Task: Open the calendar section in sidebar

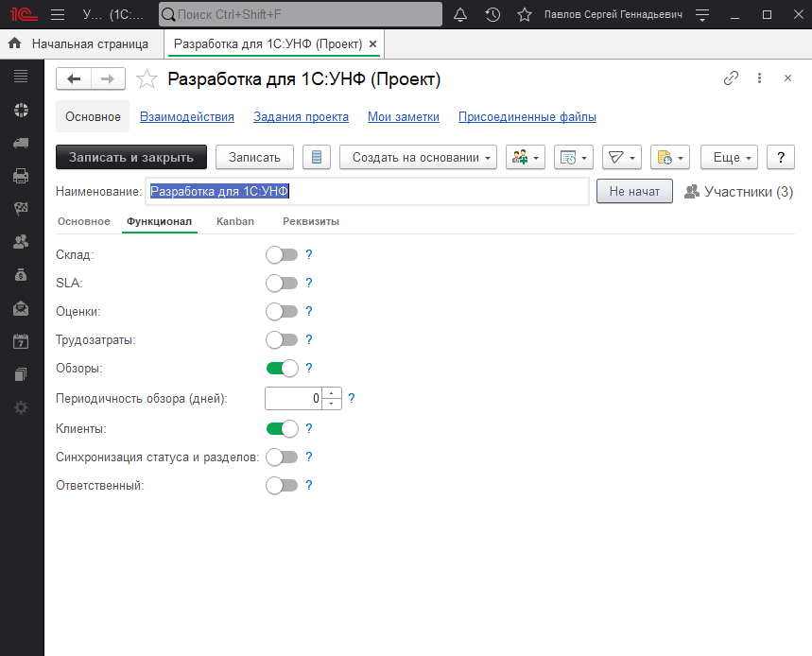Action: (x=21, y=341)
